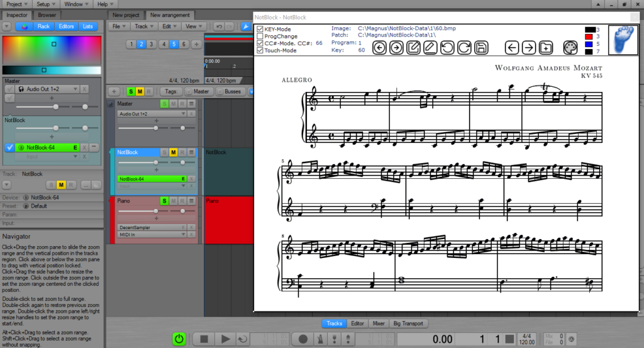The width and height of the screenshot is (644, 348).
Task: Click the redo clockwise arrow icon
Action: (464, 48)
